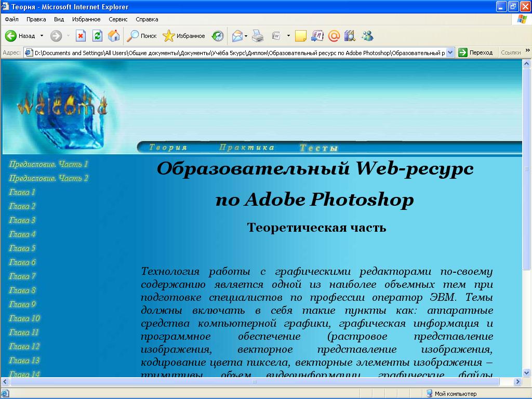Click the vertical scrollbar thumb
This screenshot has width=532, height=399.
(527, 169)
